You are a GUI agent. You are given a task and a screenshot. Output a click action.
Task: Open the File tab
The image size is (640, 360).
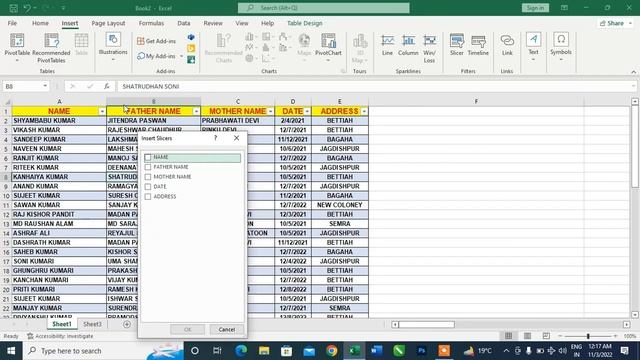click(12, 23)
